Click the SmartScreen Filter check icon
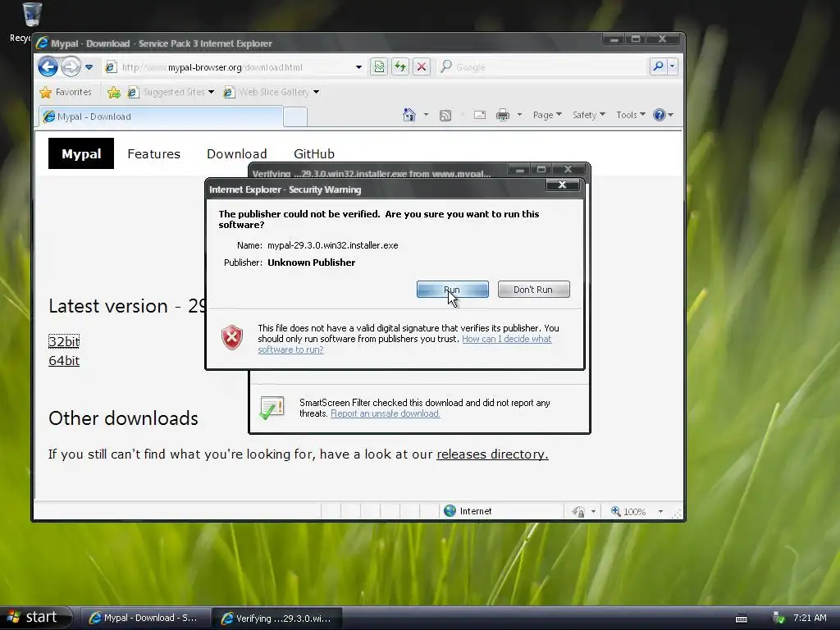This screenshot has width=840, height=630. pyautogui.click(x=272, y=408)
